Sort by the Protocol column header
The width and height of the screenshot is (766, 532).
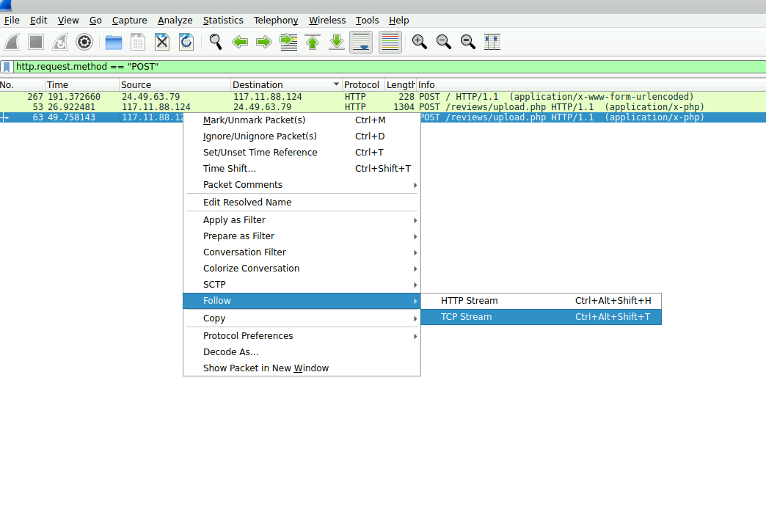coord(363,85)
